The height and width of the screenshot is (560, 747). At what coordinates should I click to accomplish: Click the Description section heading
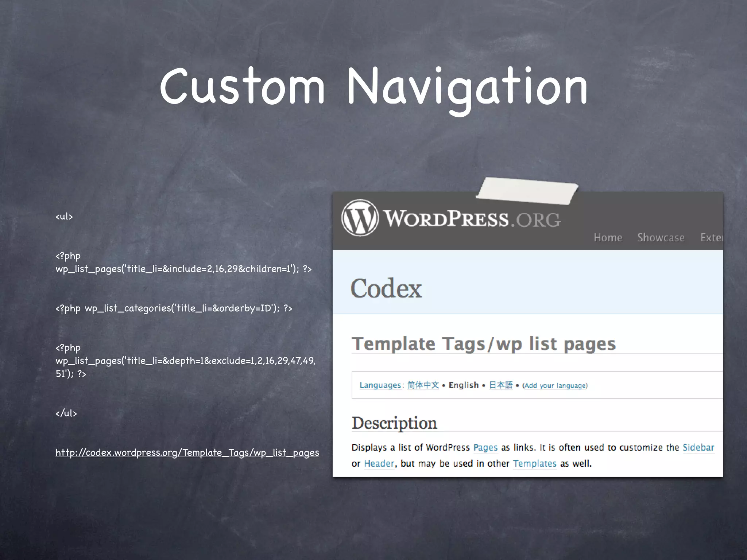394,423
